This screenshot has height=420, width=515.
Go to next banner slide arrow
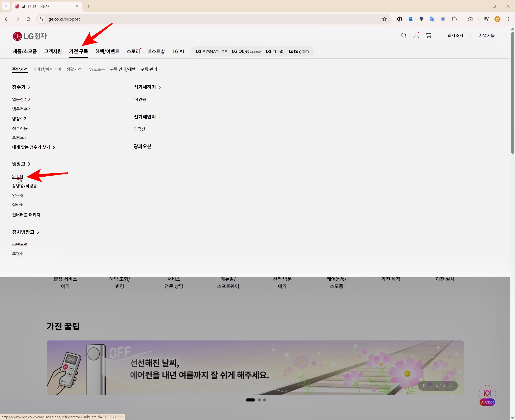click(x=450, y=386)
